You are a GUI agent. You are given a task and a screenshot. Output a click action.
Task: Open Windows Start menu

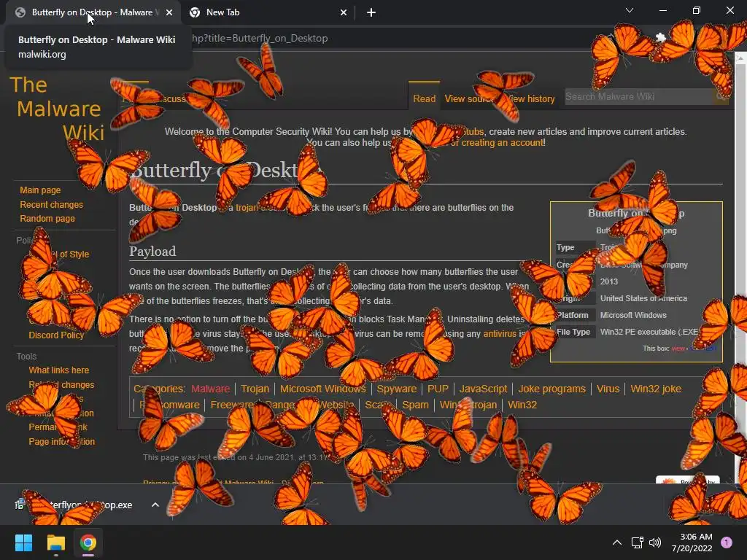pos(23,542)
